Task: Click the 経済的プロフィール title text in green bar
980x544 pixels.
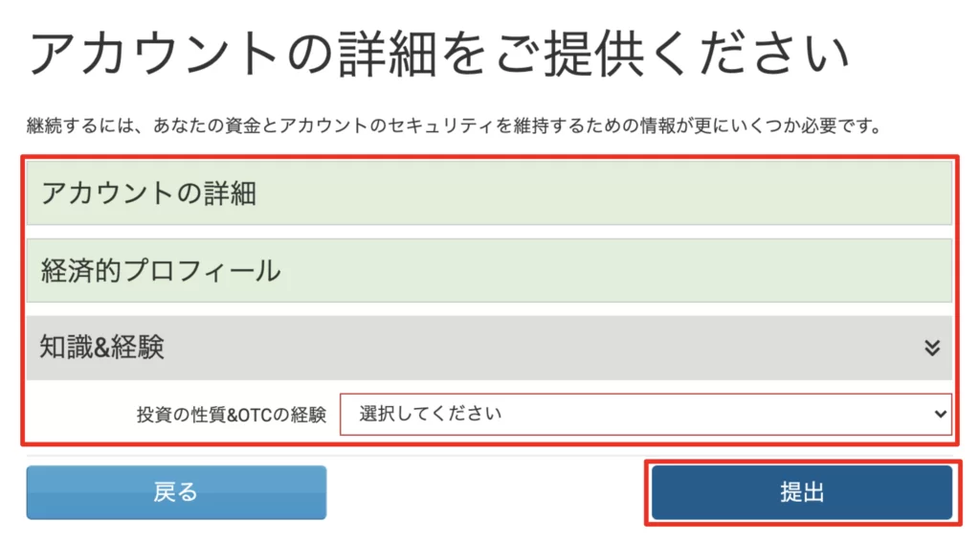Action: [x=161, y=271]
